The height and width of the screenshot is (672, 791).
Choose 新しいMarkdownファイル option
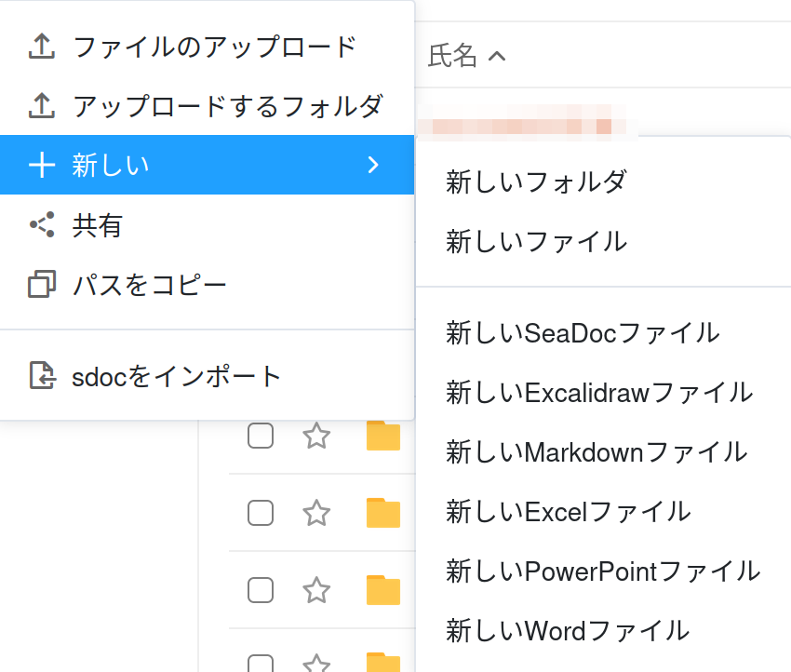point(597,452)
